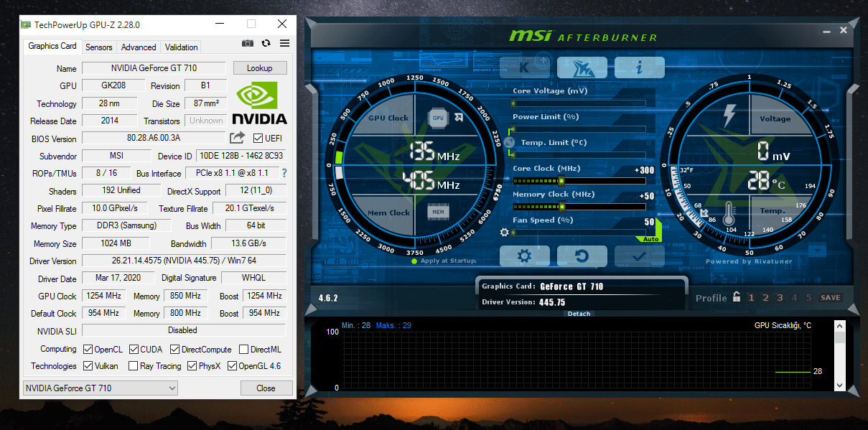Refresh GPU-Z readings
The height and width of the screenshot is (430, 868).
[x=266, y=43]
